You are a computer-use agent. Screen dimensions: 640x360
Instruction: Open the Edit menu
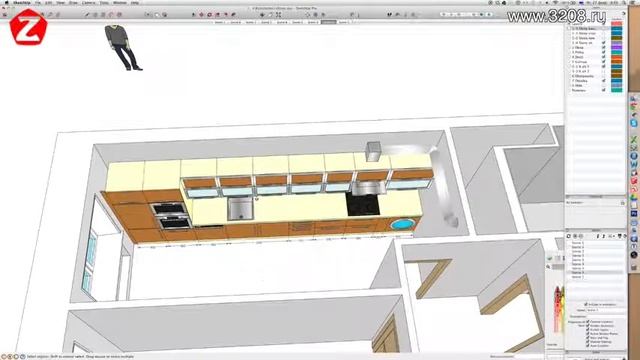(49, 2)
